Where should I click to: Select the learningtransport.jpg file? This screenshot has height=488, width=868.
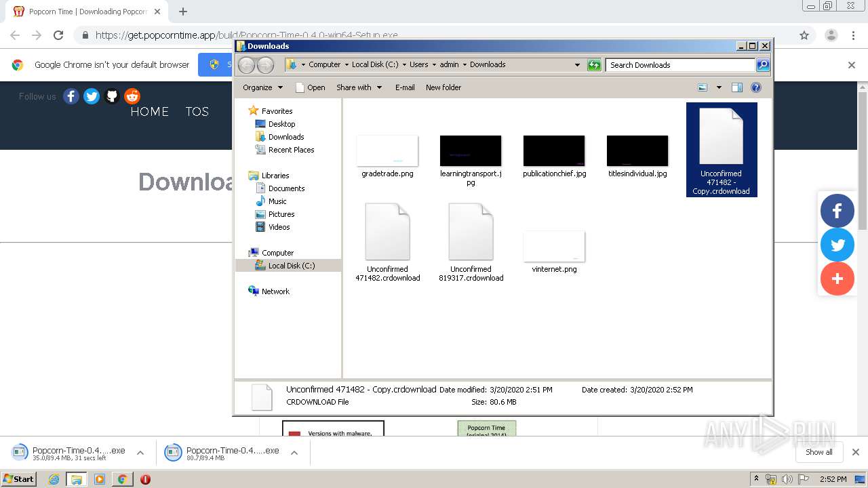pyautogui.click(x=471, y=161)
